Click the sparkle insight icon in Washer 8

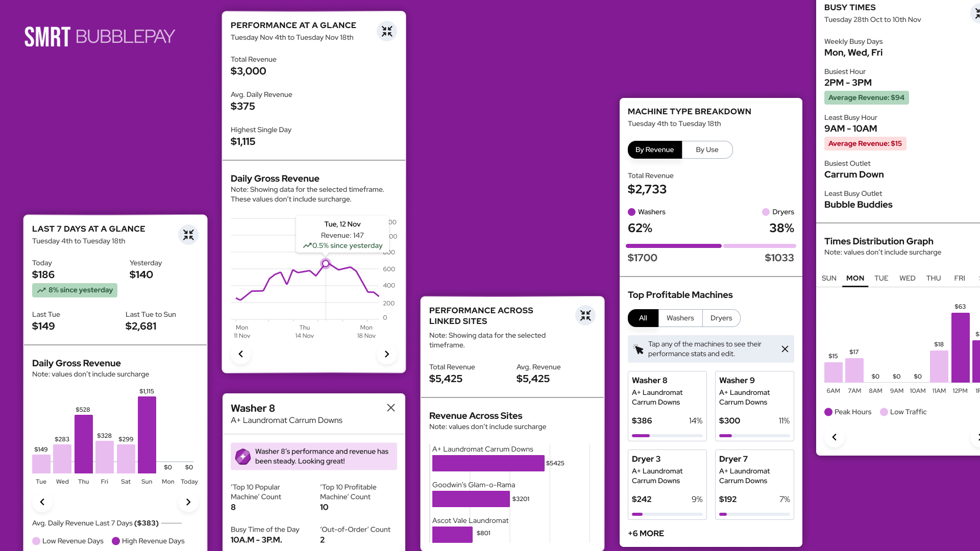point(243,457)
